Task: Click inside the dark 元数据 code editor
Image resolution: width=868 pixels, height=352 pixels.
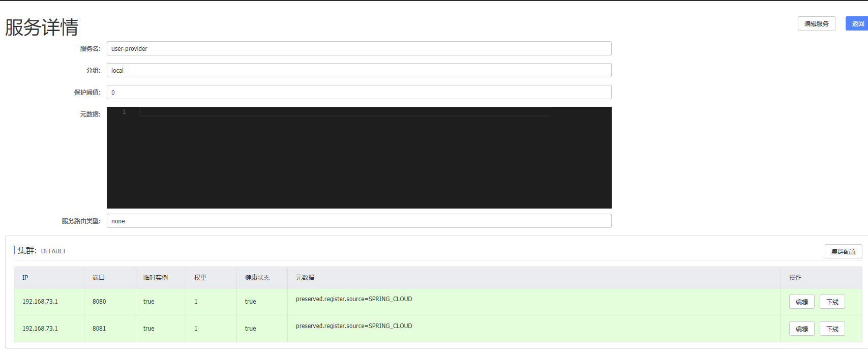Action: 359,158
